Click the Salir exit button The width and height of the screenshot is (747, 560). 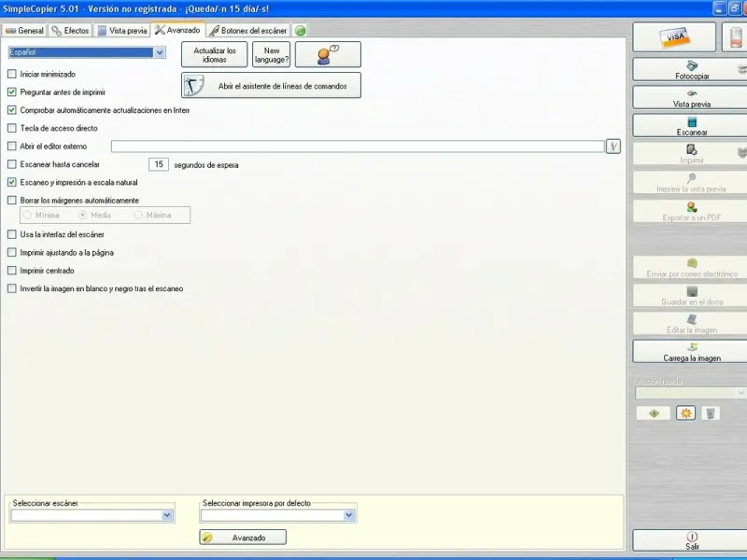[692, 541]
